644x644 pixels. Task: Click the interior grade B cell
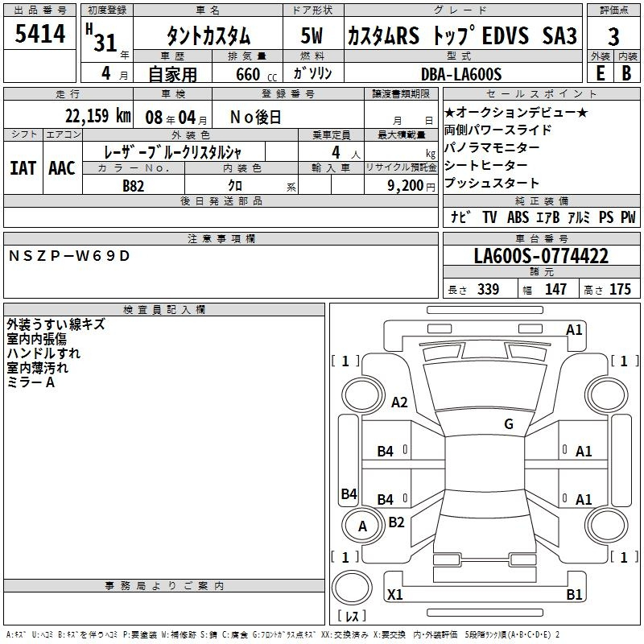click(626, 73)
